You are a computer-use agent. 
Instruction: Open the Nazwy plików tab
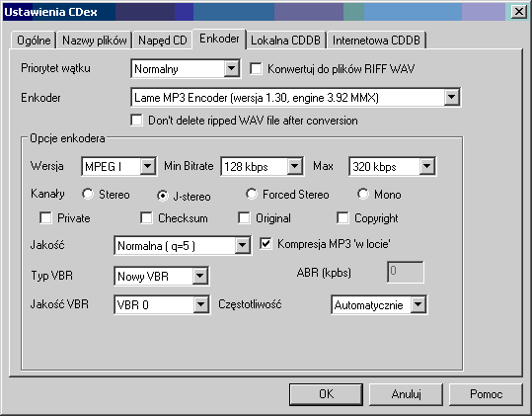95,41
